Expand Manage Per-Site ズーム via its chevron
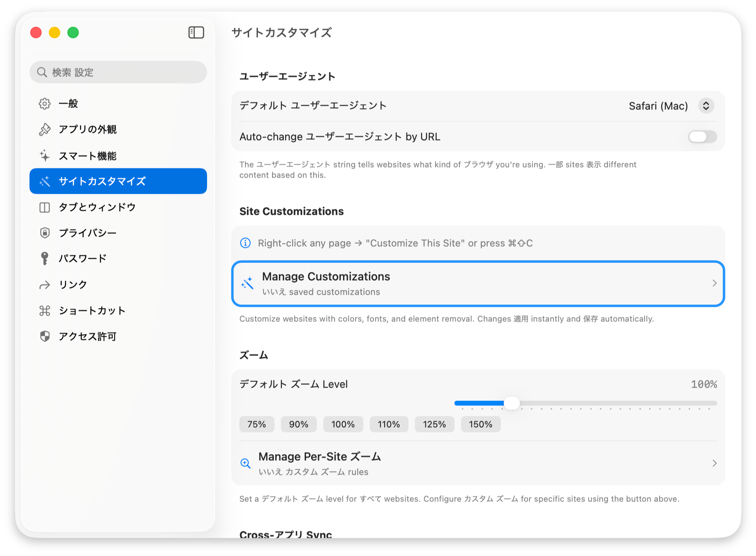This screenshot has width=756, height=556. click(714, 463)
